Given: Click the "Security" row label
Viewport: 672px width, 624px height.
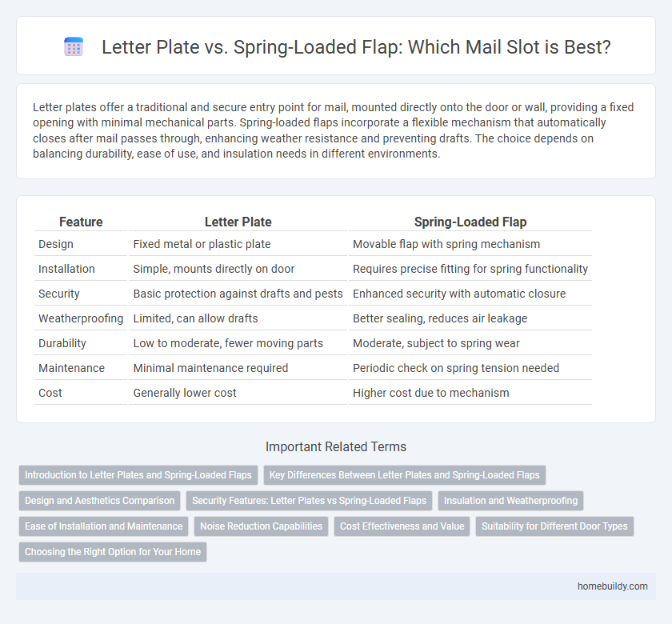Looking at the screenshot, I should 58,294.
